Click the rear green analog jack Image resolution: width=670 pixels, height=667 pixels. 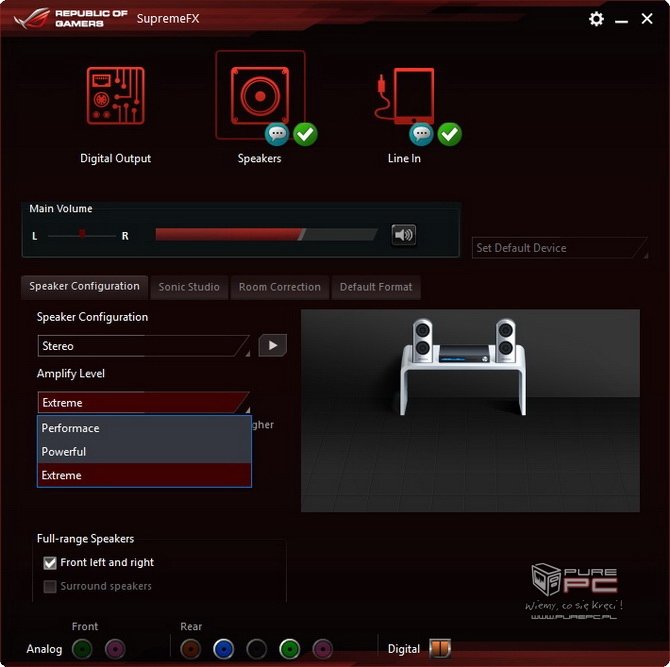(289, 649)
